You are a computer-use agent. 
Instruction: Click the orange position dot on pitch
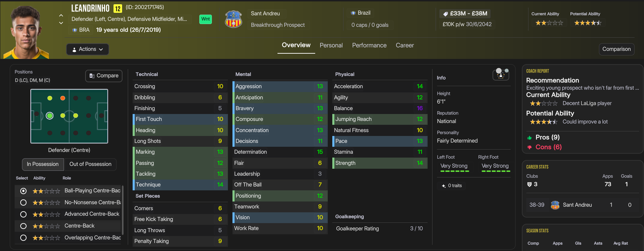tap(63, 98)
